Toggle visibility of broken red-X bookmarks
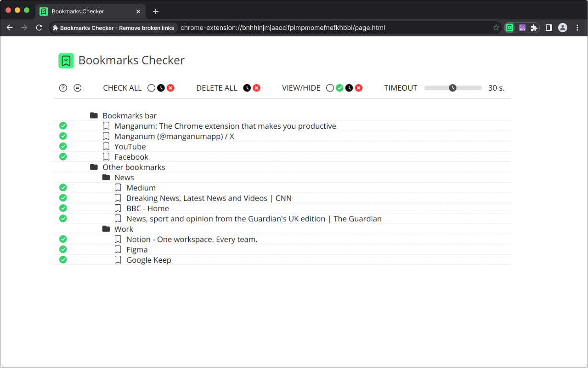The width and height of the screenshot is (588, 368). [x=359, y=88]
